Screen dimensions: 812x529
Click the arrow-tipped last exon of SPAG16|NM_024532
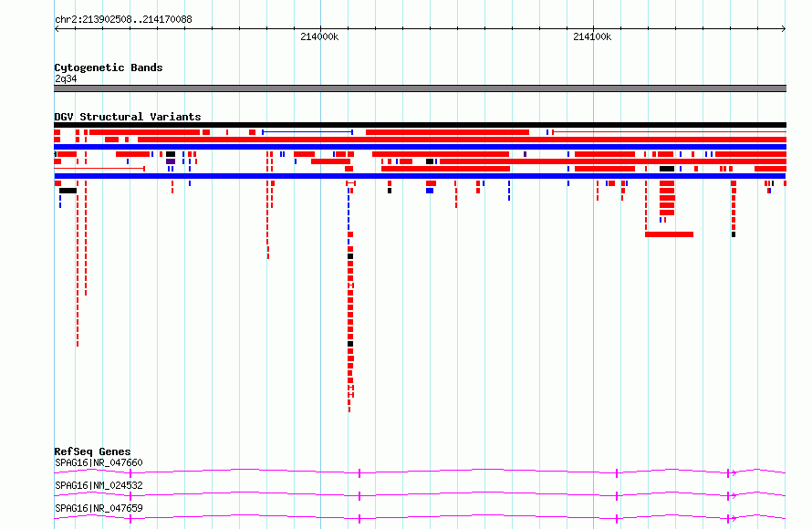tap(731, 496)
